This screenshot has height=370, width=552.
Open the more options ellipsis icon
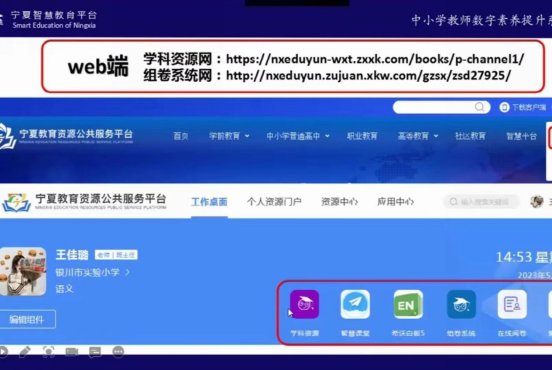tap(118, 351)
